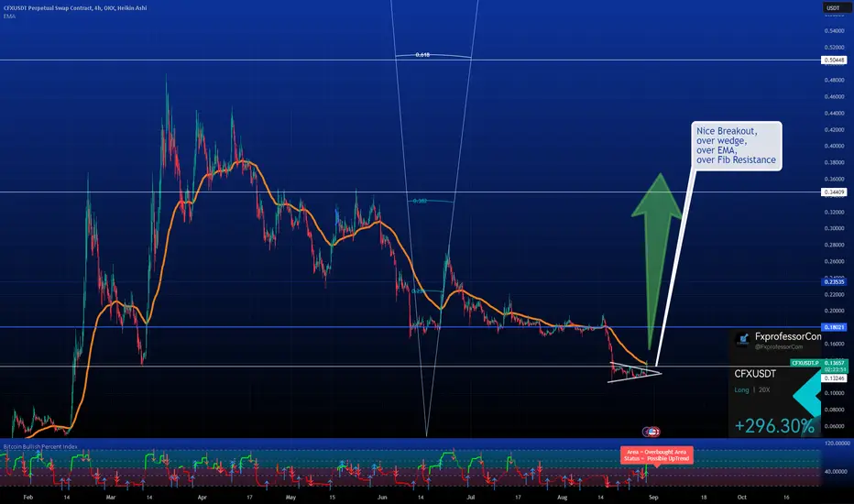Click the 0.10000 price axis value
854x504 pixels.
(x=835, y=393)
